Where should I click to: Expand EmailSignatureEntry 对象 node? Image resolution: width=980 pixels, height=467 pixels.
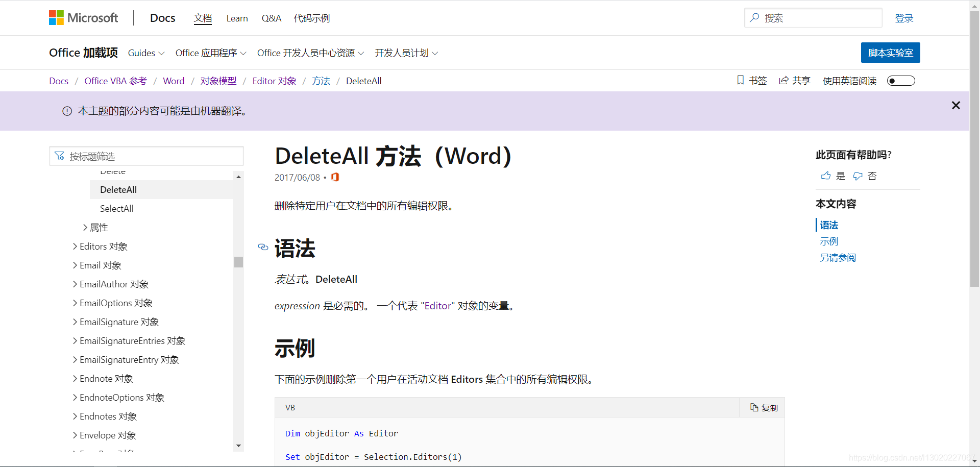(x=75, y=360)
